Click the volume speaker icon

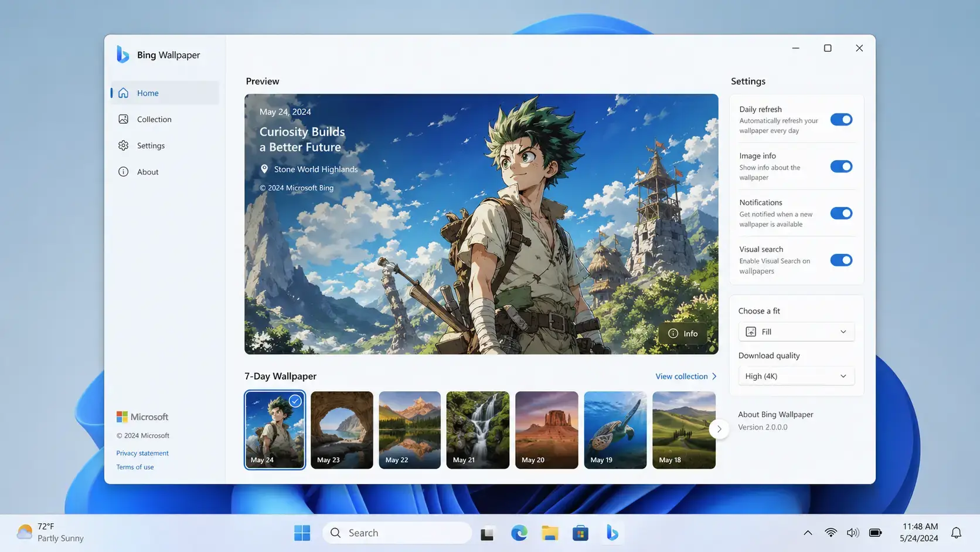pos(853,533)
